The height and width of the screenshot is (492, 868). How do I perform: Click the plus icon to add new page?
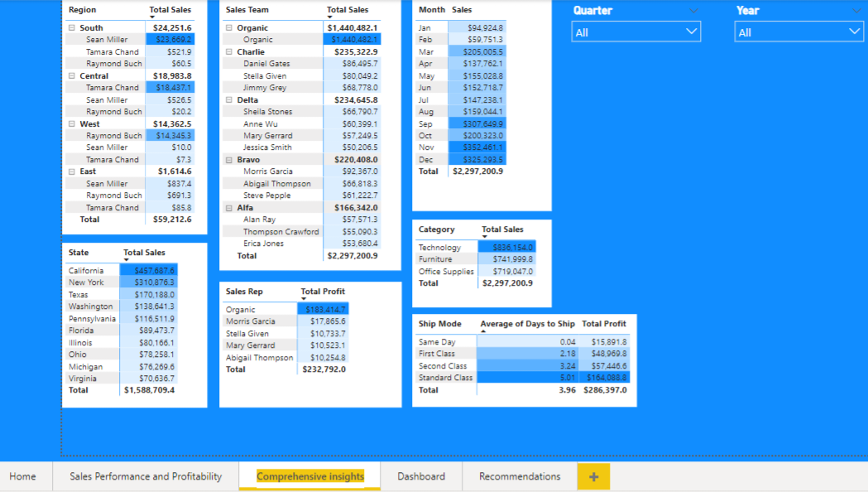click(x=592, y=477)
